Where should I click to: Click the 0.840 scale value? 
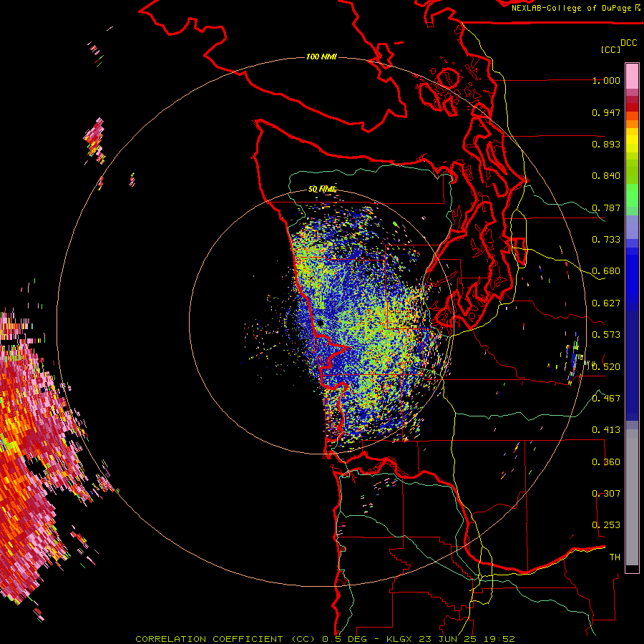pos(606,176)
